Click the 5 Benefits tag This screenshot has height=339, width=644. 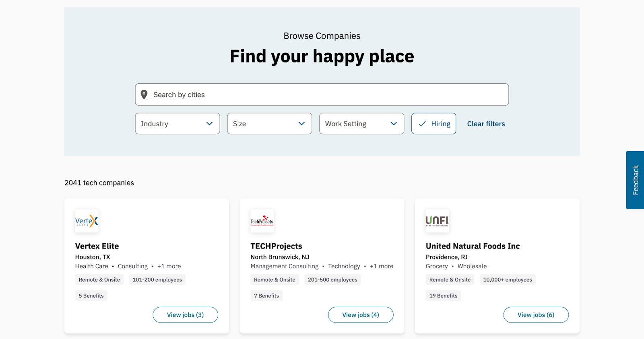pyautogui.click(x=91, y=296)
